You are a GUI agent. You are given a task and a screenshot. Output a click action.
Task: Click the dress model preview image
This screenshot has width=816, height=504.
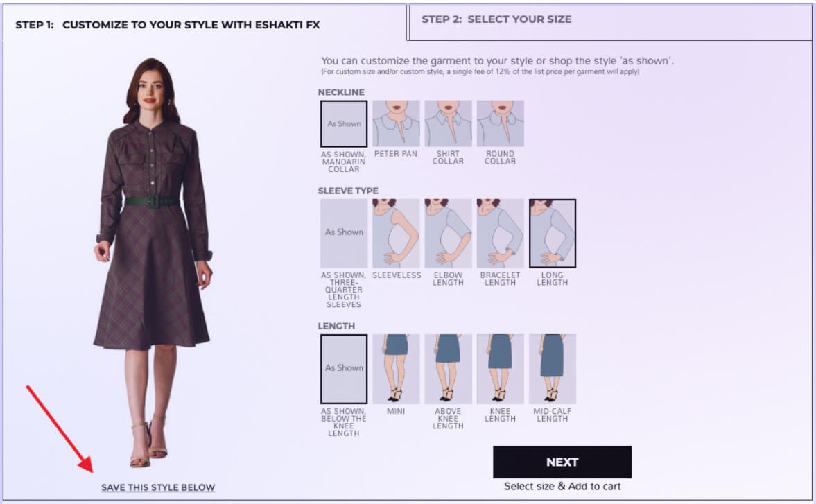pos(153,263)
